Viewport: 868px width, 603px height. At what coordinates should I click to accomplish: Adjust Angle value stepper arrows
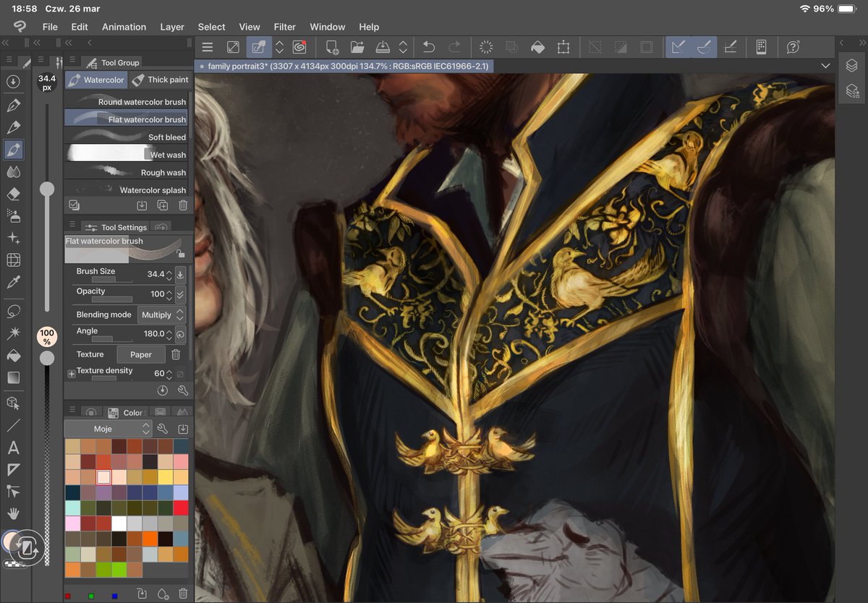click(169, 334)
